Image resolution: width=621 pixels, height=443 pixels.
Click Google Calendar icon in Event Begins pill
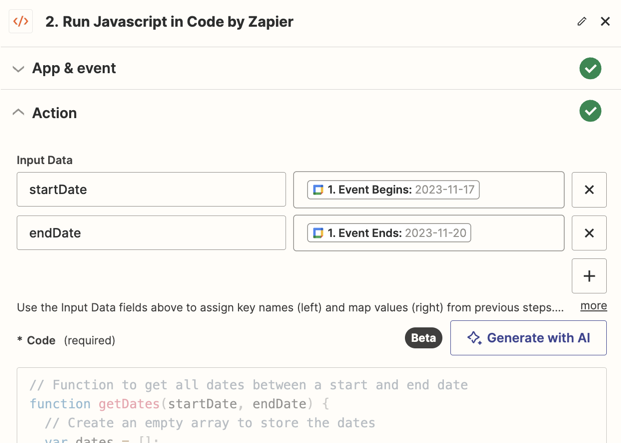[318, 190]
